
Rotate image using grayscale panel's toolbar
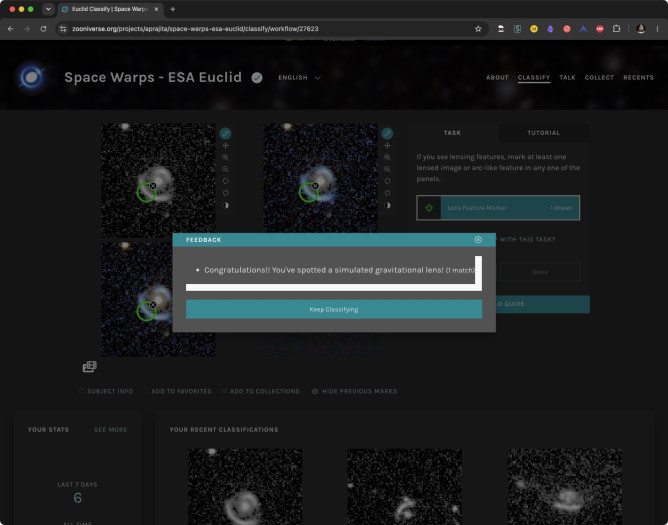225,181
